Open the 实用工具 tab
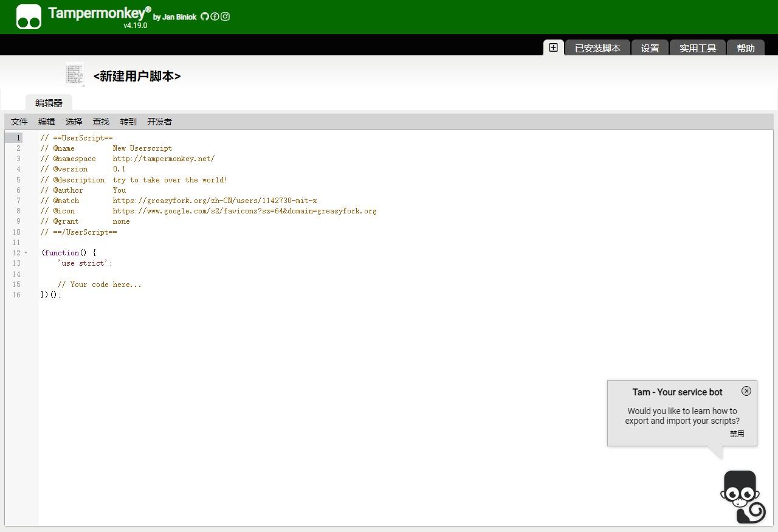 click(x=698, y=48)
